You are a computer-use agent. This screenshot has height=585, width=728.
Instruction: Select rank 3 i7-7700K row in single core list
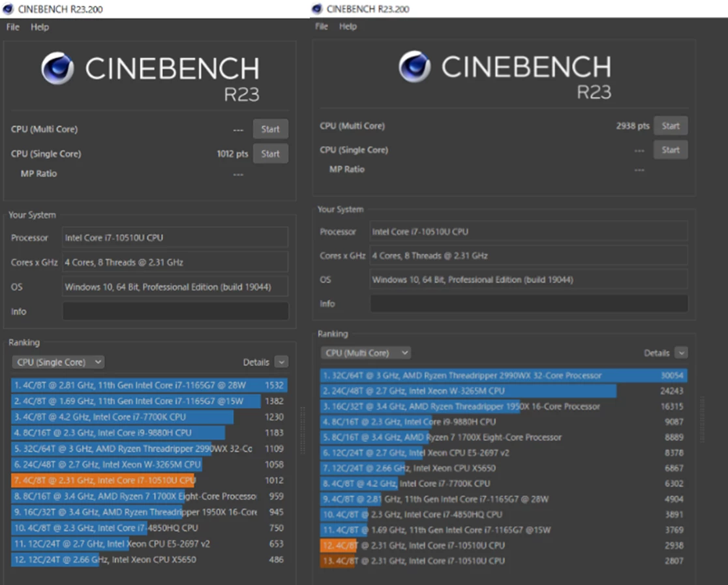[149, 417]
